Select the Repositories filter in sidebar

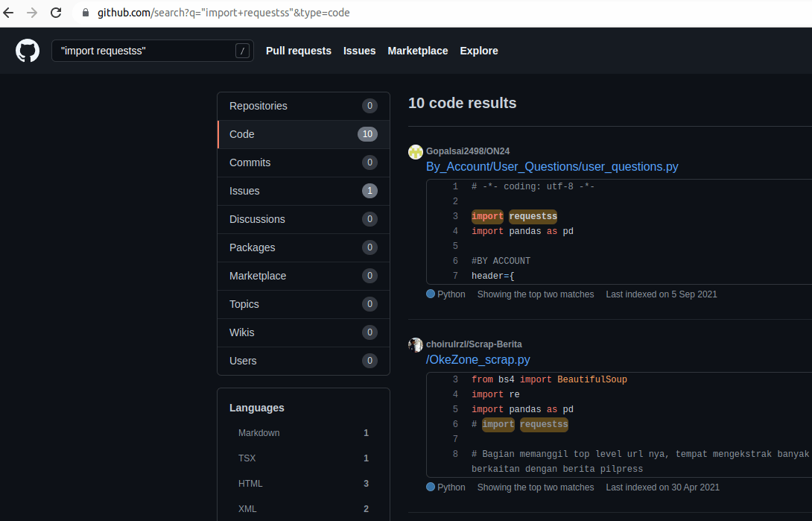[x=258, y=106]
